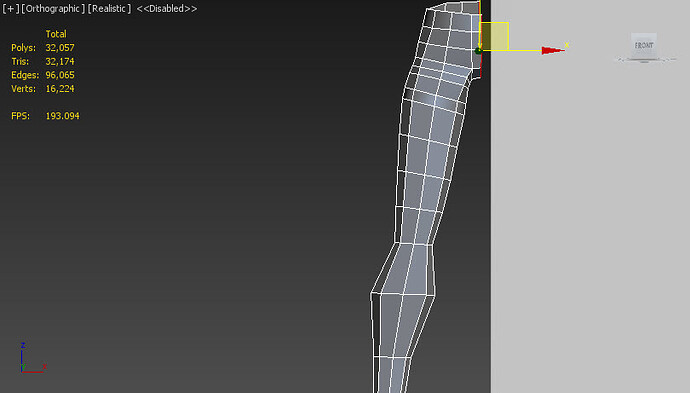The width and height of the screenshot is (690, 393).
Task: Open the [Realistic] shading viewport menu
Action: pyautogui.click(x=109, y=8)
